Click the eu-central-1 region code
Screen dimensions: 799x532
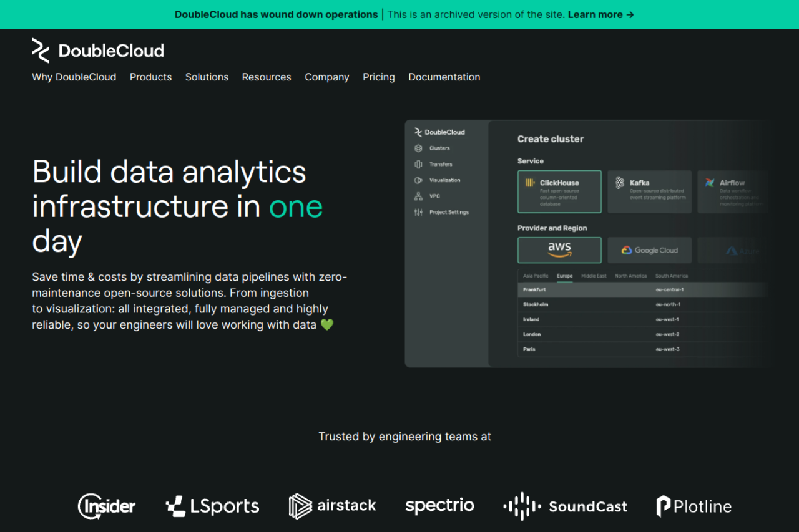pos(669,289)
